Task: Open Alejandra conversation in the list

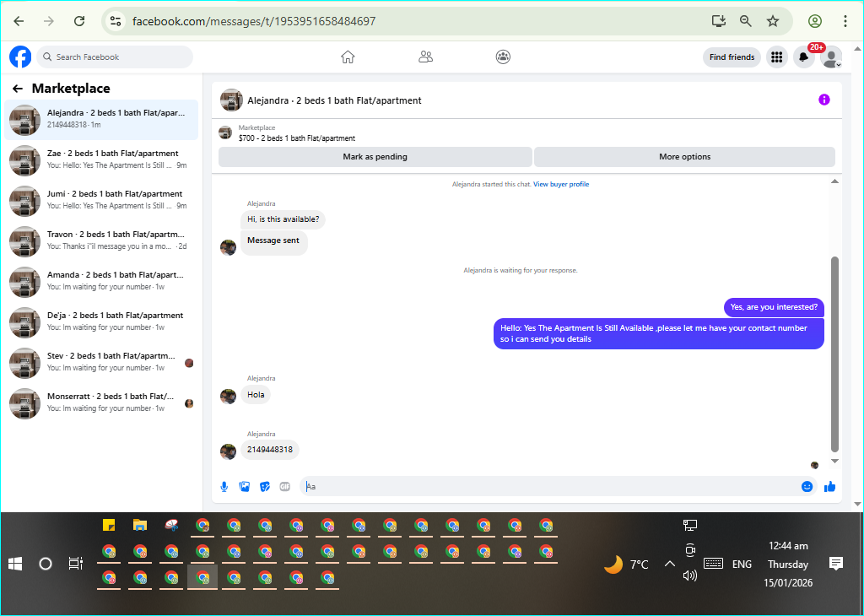Action: tap(101, 120)
